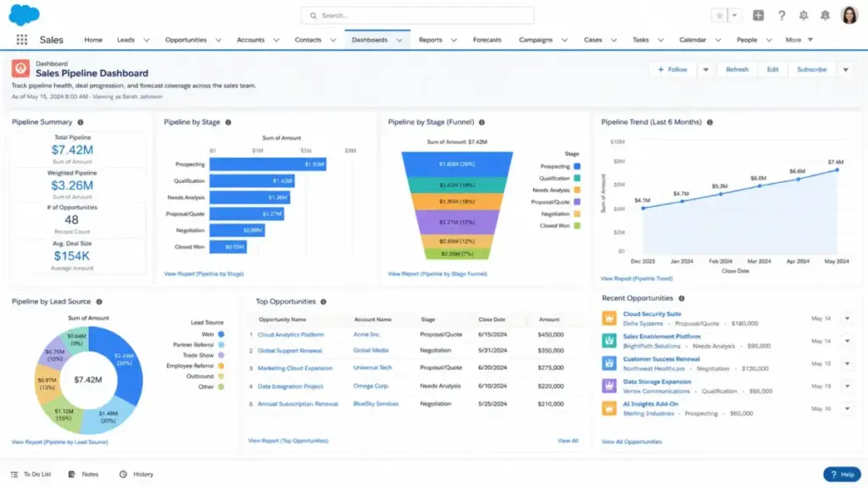Screen dimensions: 868x488
Task: Open the dropdown next to Follow
Action: click(705, 69)
